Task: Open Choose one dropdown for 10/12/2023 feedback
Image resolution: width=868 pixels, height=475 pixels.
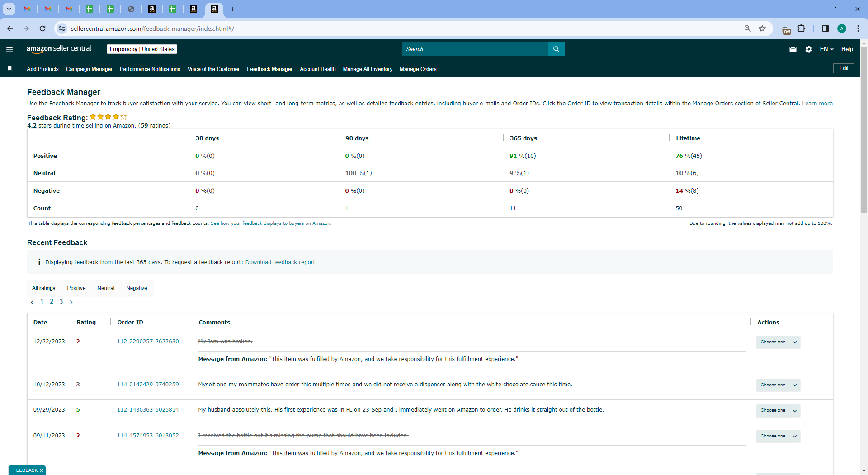Action: (x=778, y=385)
